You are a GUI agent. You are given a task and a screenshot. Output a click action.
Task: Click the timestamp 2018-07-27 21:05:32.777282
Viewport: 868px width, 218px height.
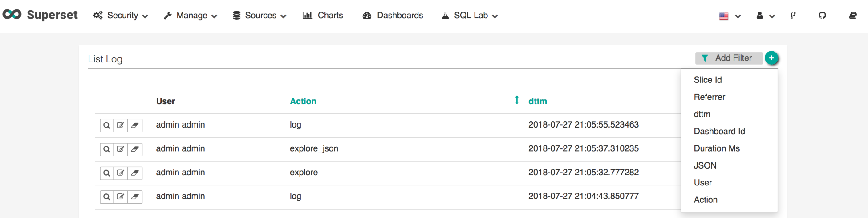tap(584, 172)
